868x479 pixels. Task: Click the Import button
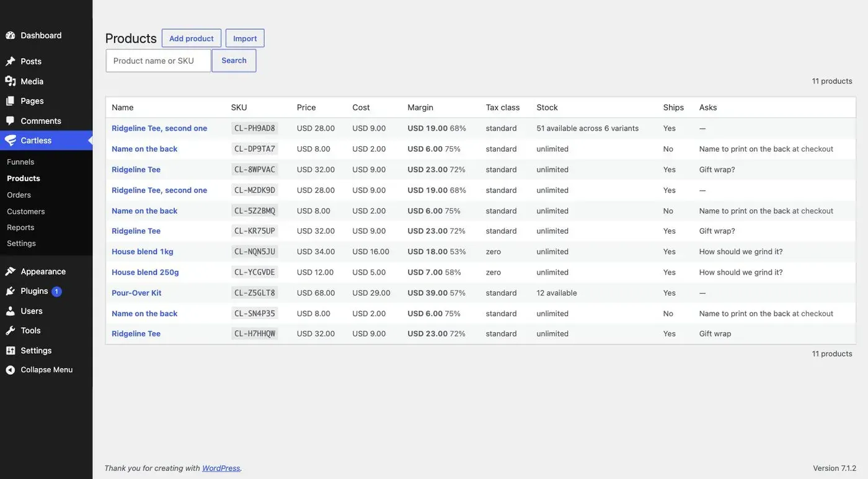tap(245, 38)
